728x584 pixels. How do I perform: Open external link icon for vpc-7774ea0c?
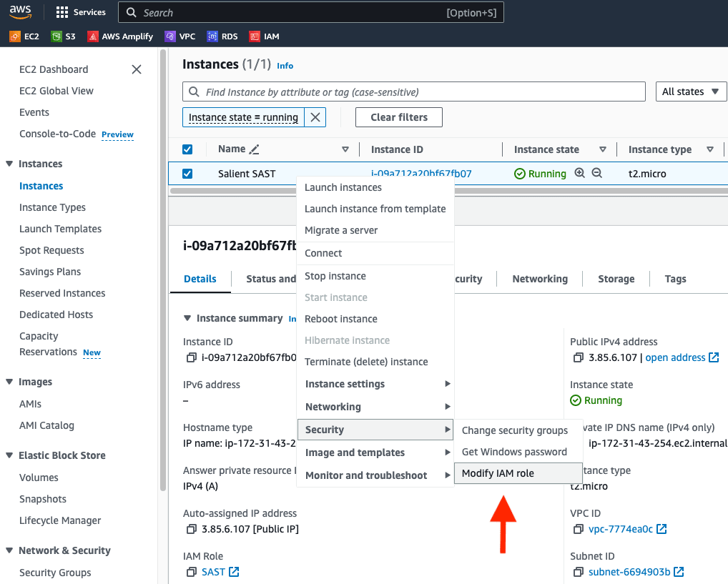[661, 529]
